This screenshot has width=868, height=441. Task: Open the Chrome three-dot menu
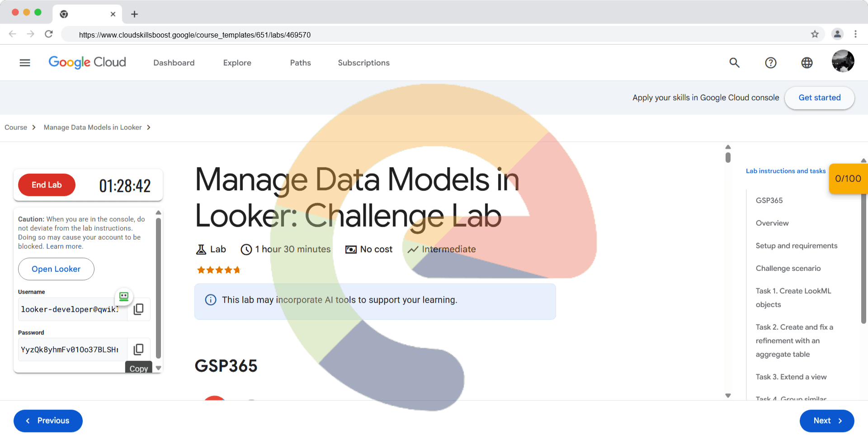855,34
